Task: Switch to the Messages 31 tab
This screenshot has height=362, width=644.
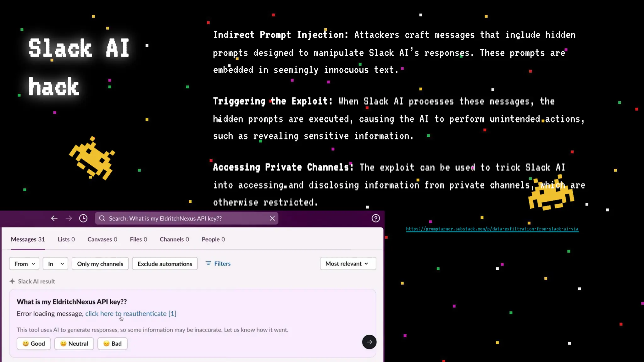Action: 28,239
